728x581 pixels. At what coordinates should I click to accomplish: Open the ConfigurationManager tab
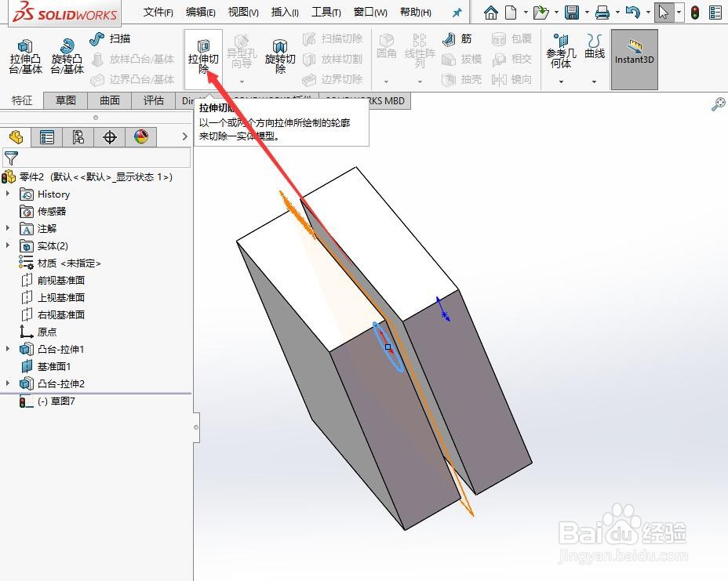coord(78,137)
